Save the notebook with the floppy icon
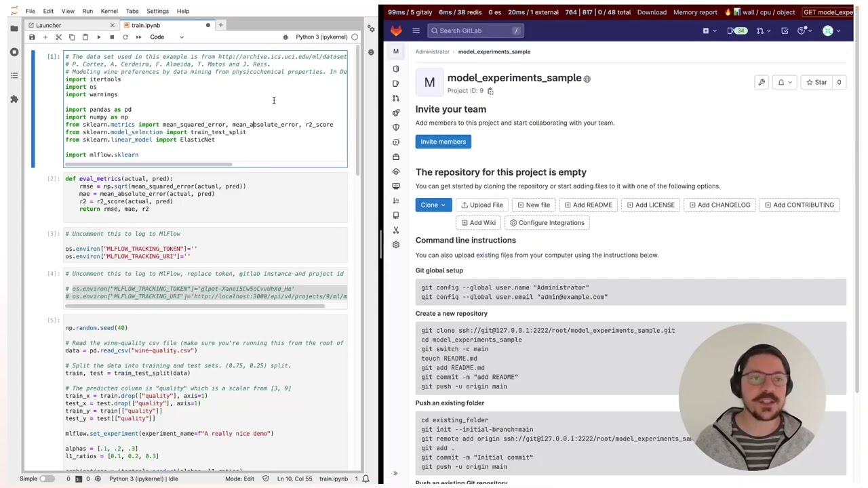 pyautogui.click(x=32, y=37)
